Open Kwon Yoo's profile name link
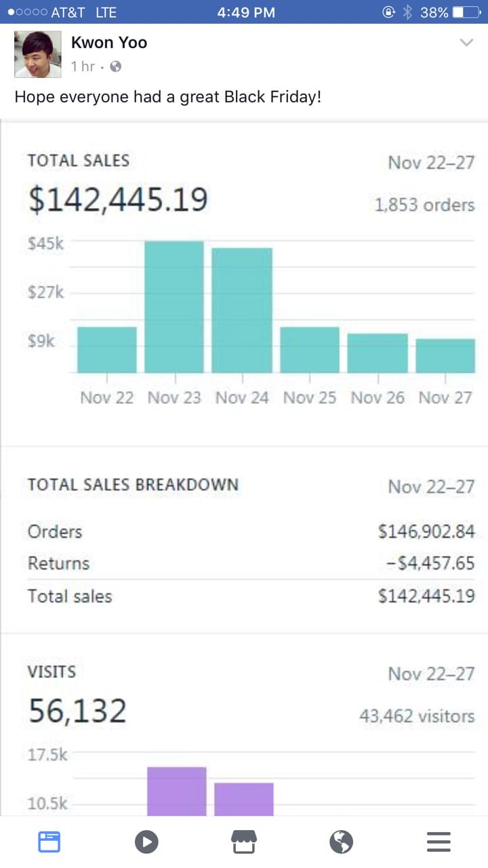 (x=108, y=43)
